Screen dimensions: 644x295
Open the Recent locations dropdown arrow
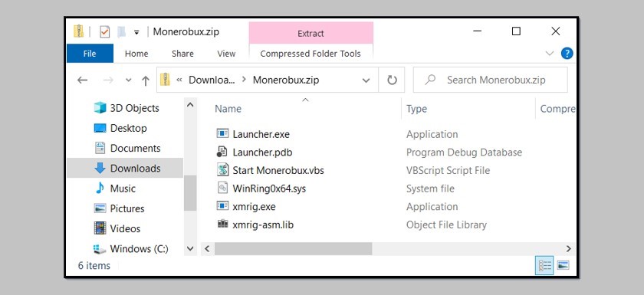[129, 80]
